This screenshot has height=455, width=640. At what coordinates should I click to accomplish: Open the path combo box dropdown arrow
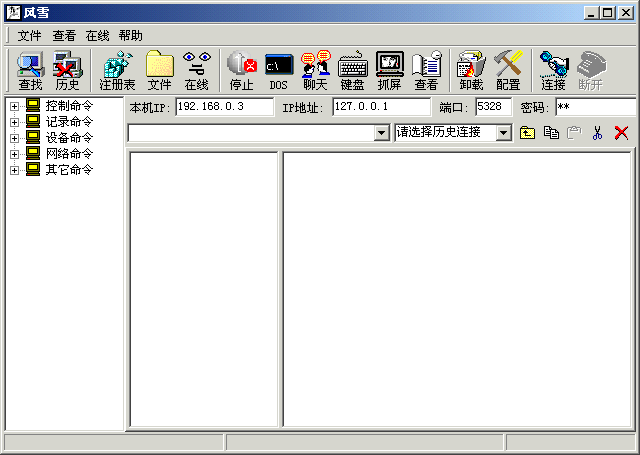click(x=381, y=133)
